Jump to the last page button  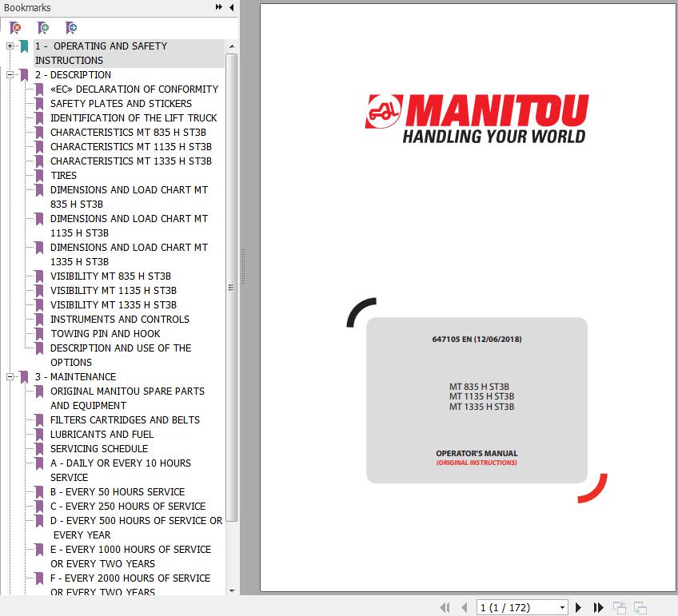click(598, 608)
